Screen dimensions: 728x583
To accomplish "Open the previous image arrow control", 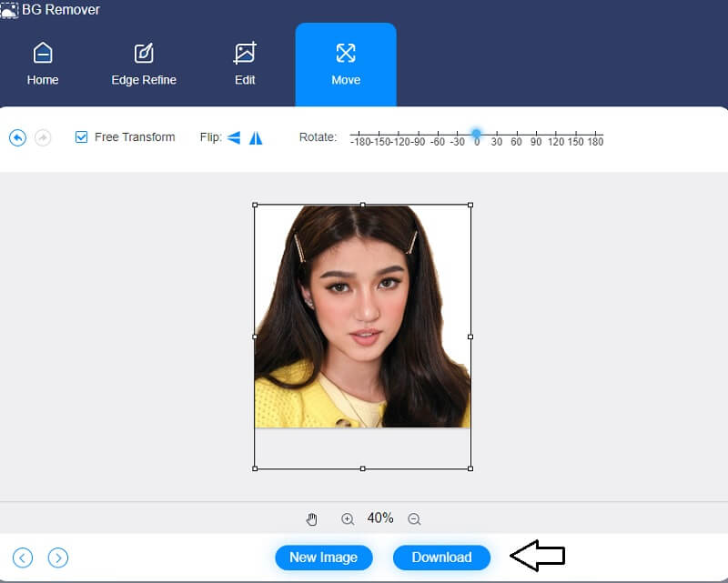I will coord(22,558).
